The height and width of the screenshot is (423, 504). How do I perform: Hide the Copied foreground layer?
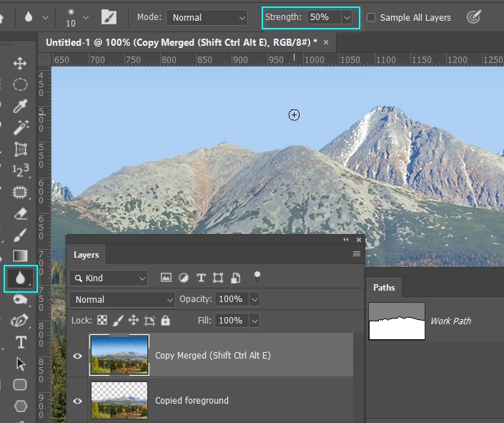pyautogui.click(x=77, y=401)
